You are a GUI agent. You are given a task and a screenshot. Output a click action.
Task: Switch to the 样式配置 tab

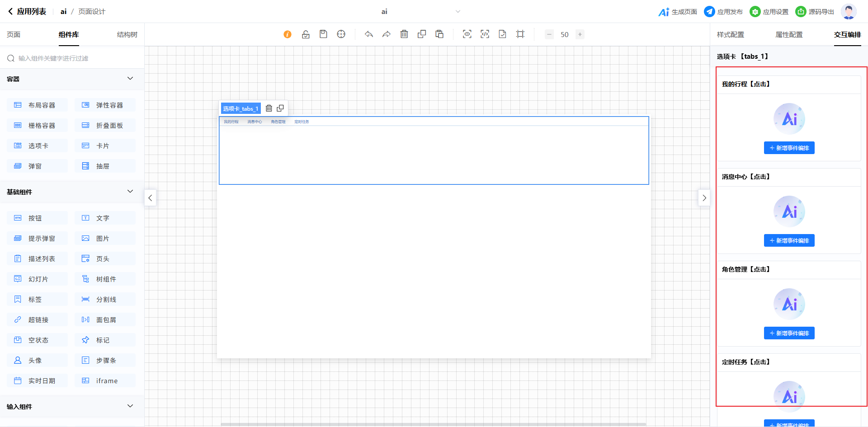(730, 35)
